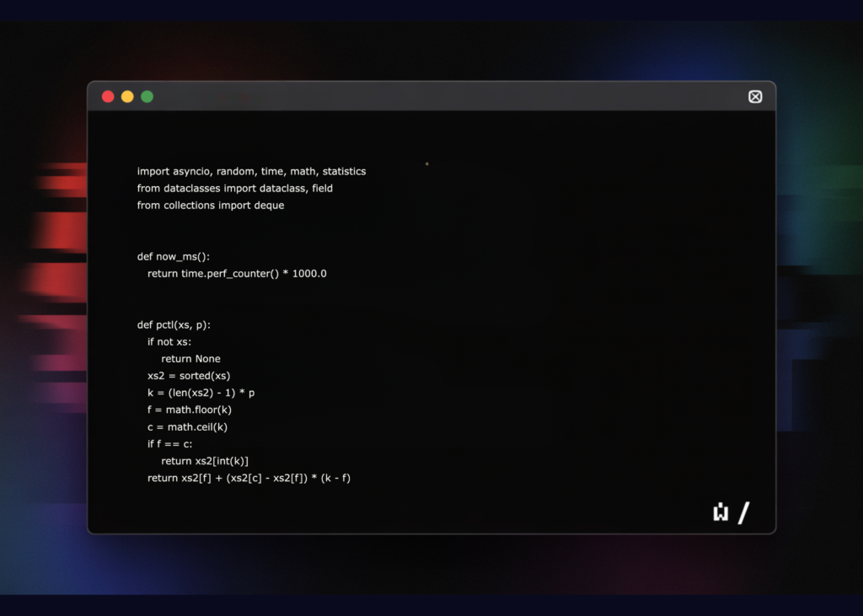Click the def now_ms function definition
Viewport: 863px width, 616px height.
pyautogui.click(x=174, y=256)
